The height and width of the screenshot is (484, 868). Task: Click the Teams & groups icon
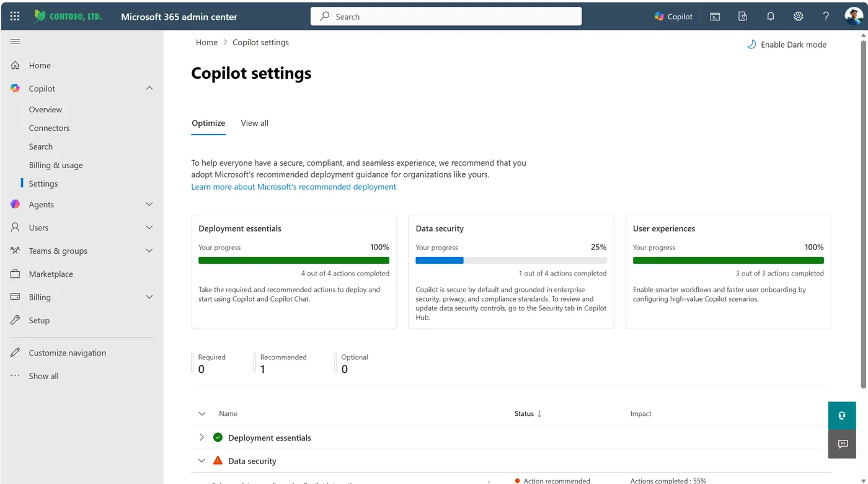tap(15, 251)
